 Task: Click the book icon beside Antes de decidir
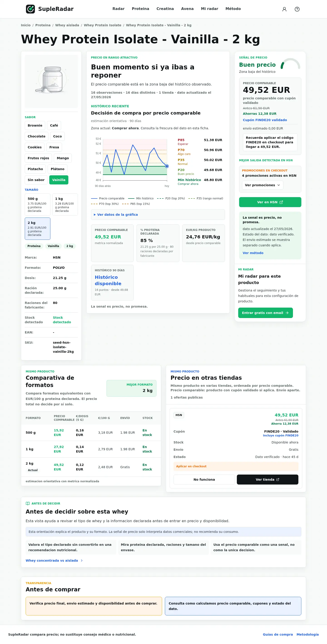[x=27, y=504]
